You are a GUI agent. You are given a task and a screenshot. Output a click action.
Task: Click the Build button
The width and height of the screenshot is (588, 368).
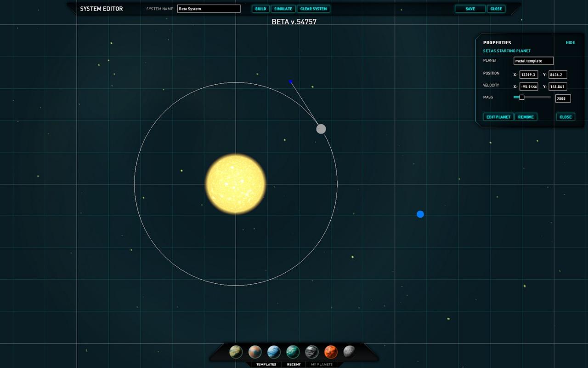point(260,9)
